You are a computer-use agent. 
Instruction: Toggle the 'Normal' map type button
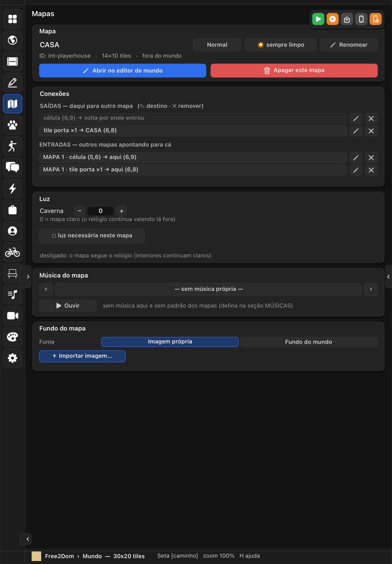[217, 45]
